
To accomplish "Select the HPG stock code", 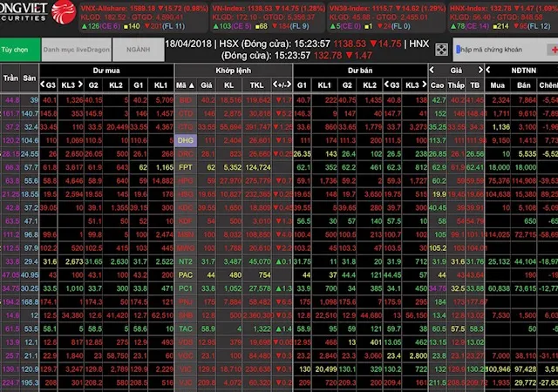I will (x=186, y=180).
